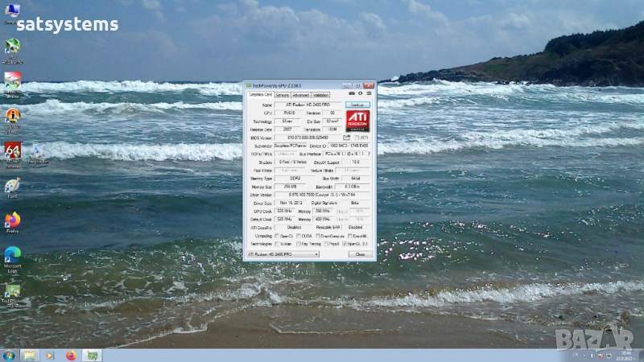Image resolution: width=644 pixels, height=362 pixels.
Task: Toggle the OpenCL computing checkbox
Action: 278,235
